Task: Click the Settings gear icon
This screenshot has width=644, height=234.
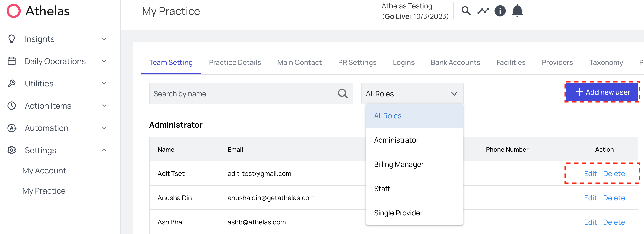Action: click(x=12, y=150)
